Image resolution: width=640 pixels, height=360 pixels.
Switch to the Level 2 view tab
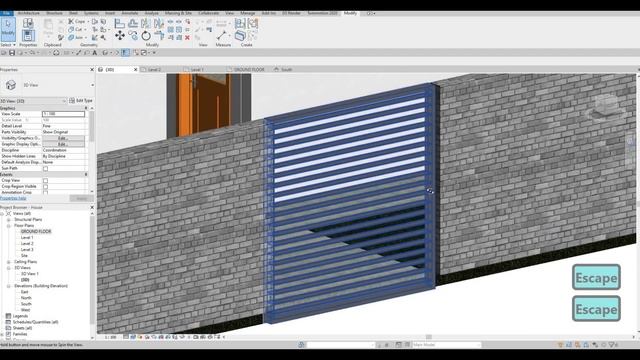pyautogui.click(x=154, y=70)
